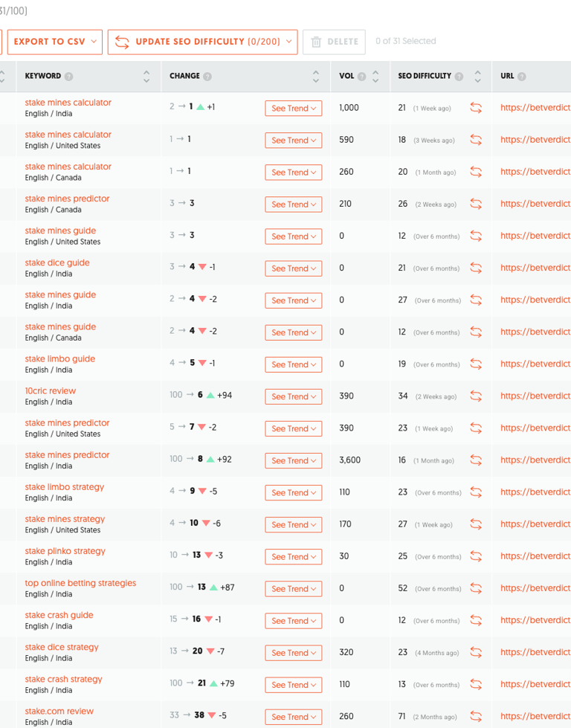The image size is (571, 728).
Task: Sort table by KEYWORD column arrows
Action: tap(146, 76)
